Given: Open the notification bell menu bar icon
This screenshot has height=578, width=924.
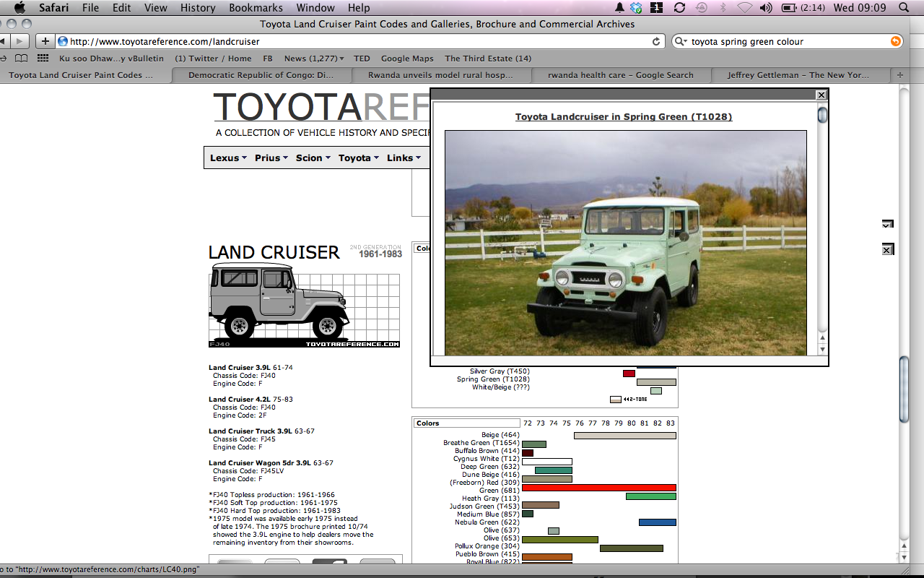Looking at the screenshot, I should point(619,7).
